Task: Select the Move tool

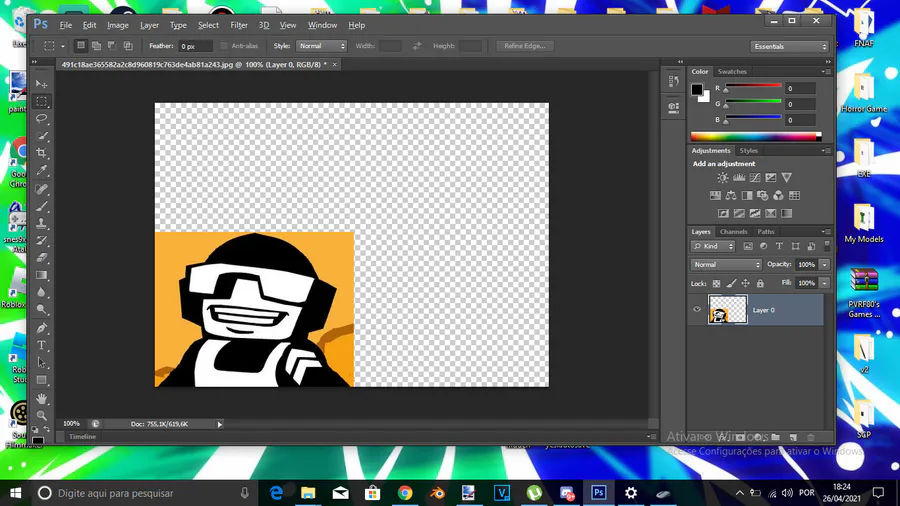Action: point(41,84)
